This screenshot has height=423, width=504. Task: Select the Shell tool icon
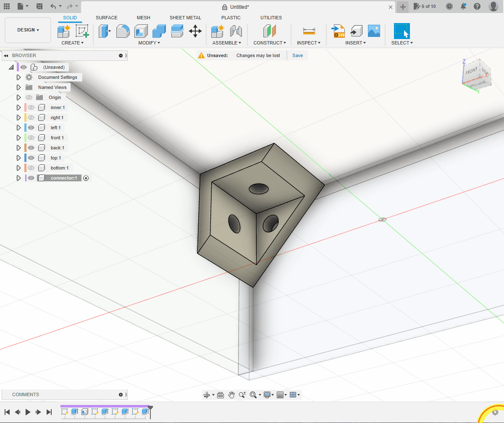click(141, 31)
